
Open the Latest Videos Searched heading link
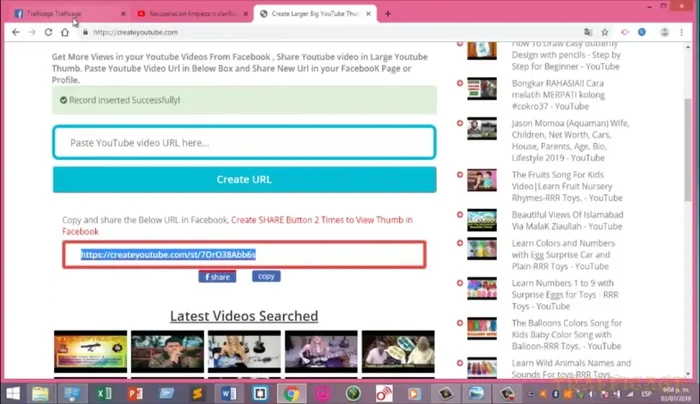(244, 316)
